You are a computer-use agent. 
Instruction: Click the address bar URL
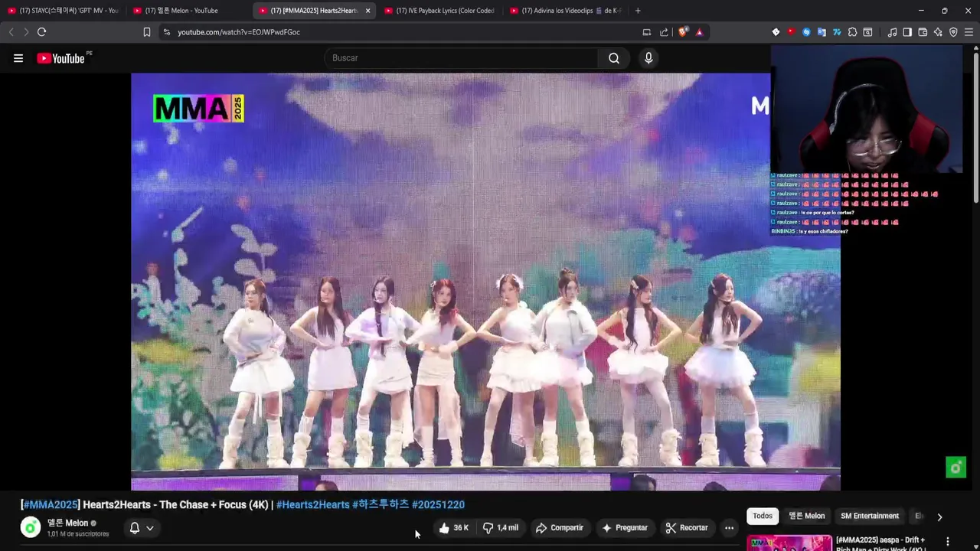[239, 32]
